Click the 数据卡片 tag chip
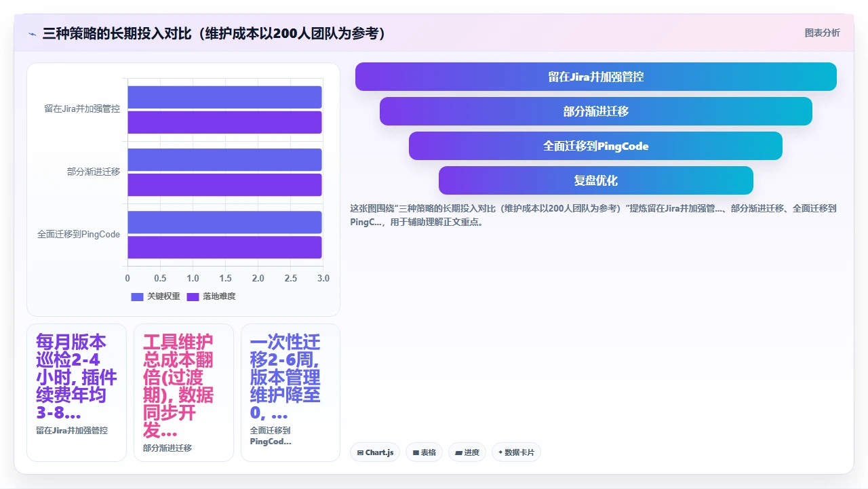The width and height of the screenshot is (868, 489). coord(516,452)
